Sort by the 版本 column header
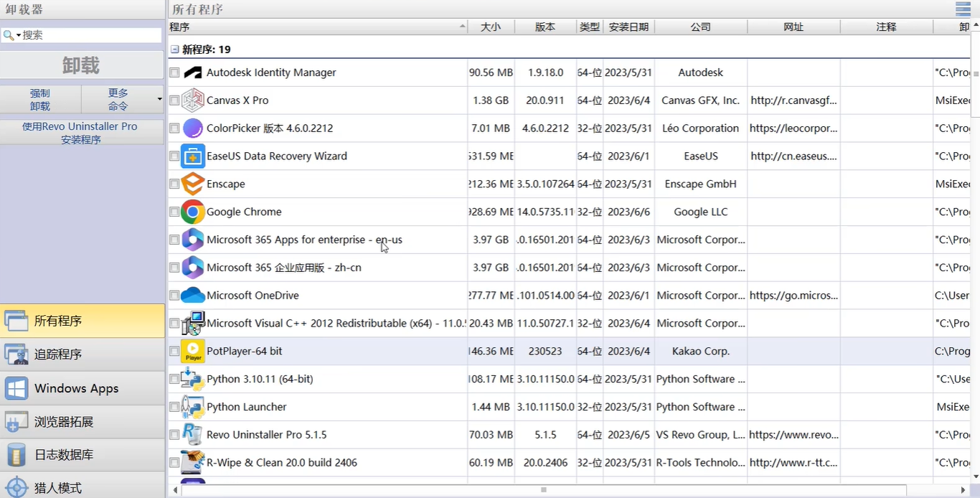This screenshot has height=498, width=980. coord(545,27)
